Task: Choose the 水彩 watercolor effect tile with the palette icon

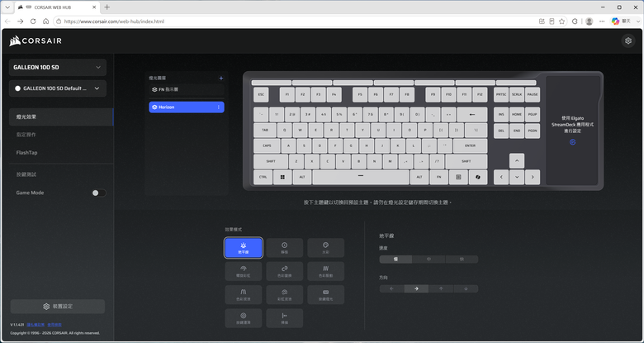Action: tap(325, 248)
